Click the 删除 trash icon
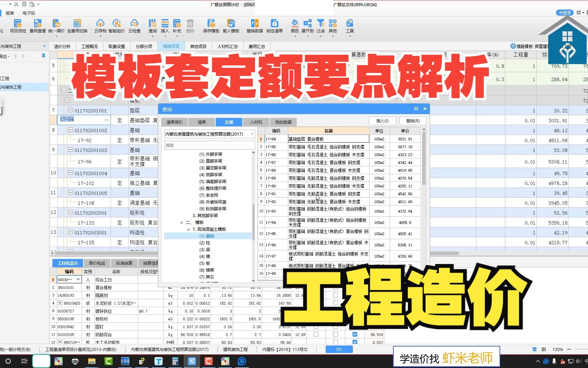588x368 pixels. coord(190,26)
